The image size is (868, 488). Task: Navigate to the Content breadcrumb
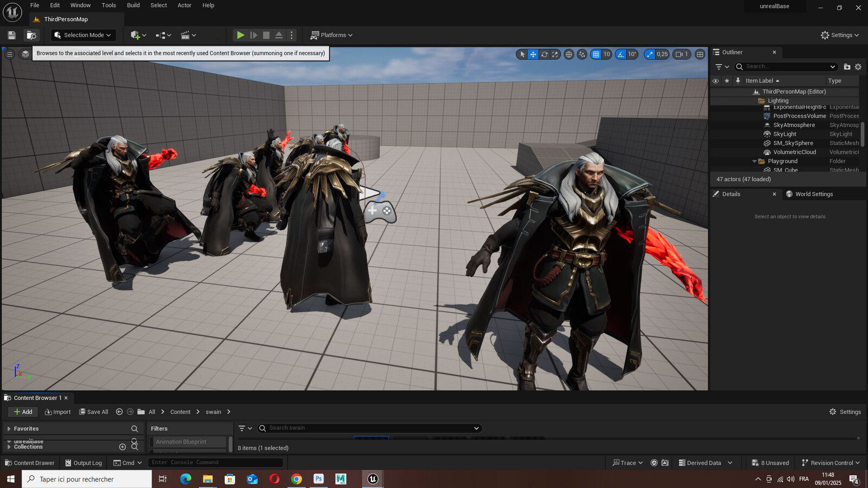coord(180,412)
